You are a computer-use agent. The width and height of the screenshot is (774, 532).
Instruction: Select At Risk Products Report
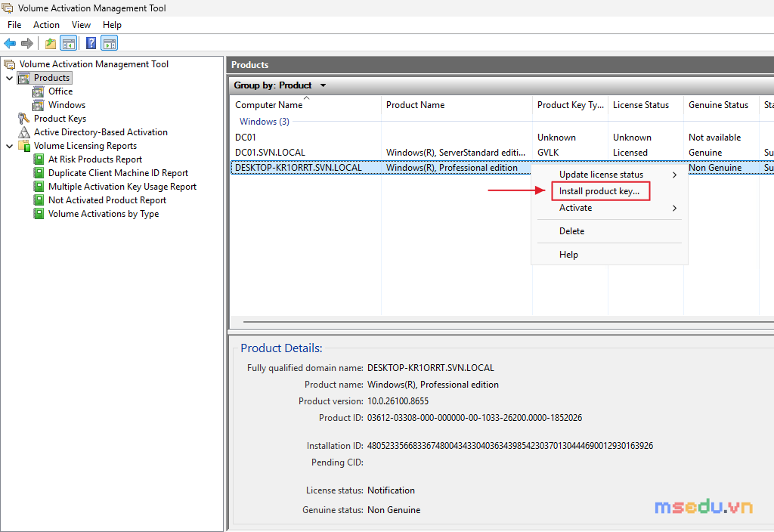pyautogui.click(x=95, y=159)
